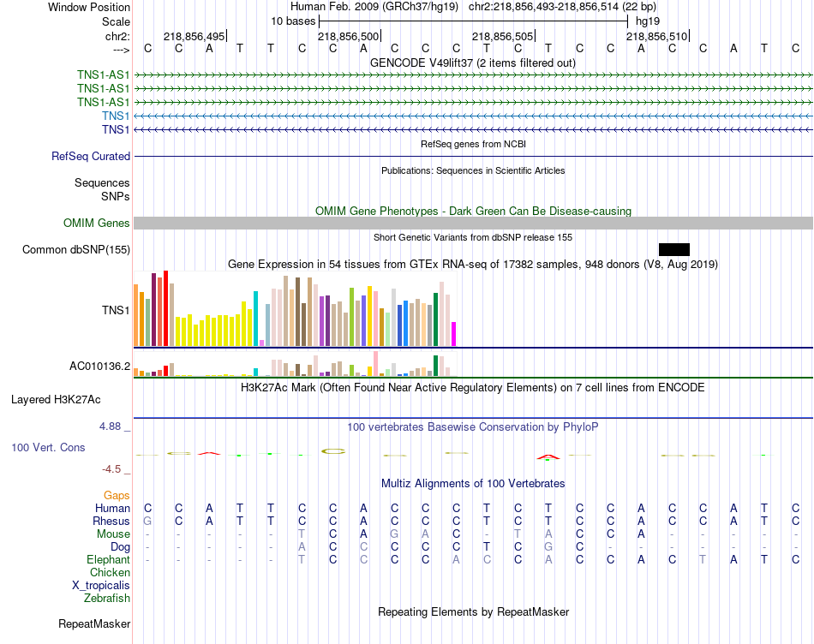Image resolution: width=814 pixels, height=644 pixels.
Task: Select the dark blue TNS1 transcript label
Action: point(116,129)
